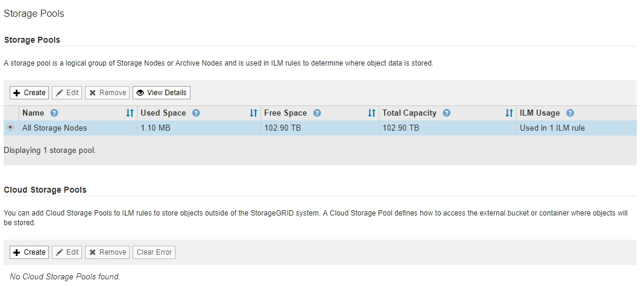Click the help icon beside Free Space
Image resolution: width=644 pixels, height=286 pixels.
(x=317, y=113)
